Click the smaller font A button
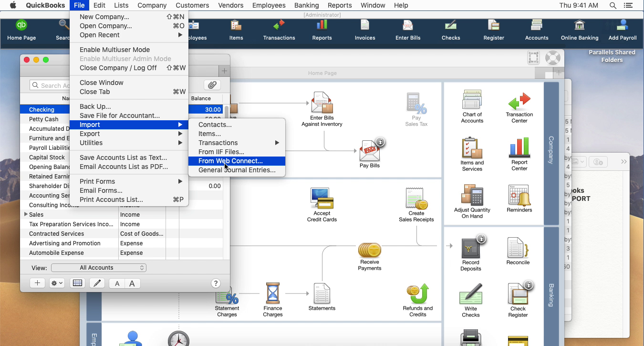The image size is (644, 346). tap(117, 283)
